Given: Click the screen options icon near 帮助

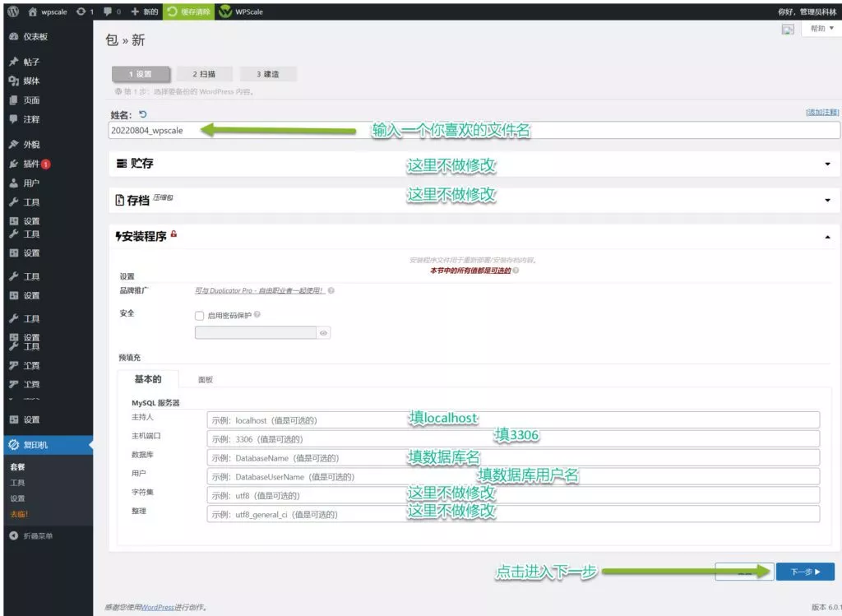Looking at the screenshot, I should [x=788, y=30].
